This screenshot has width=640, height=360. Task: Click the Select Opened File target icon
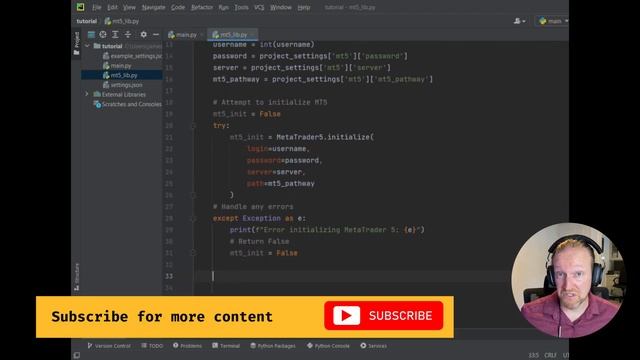click(103, 35)
